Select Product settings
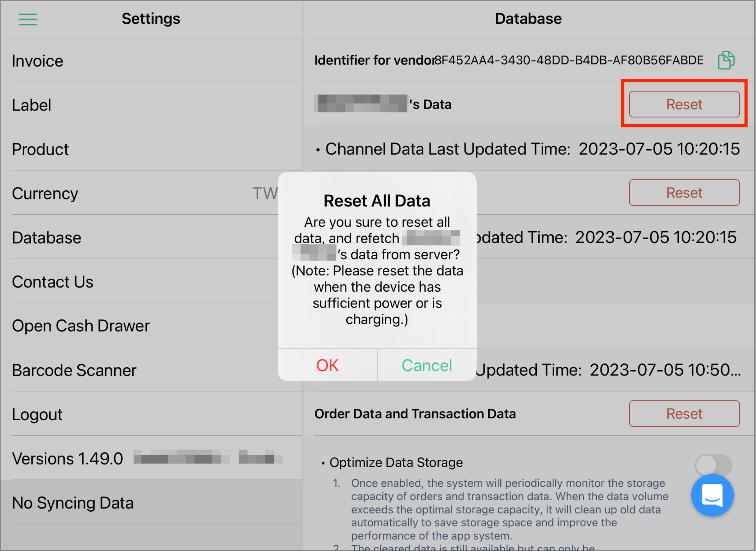Screen dimensions: 756x551 click(41, 149)
